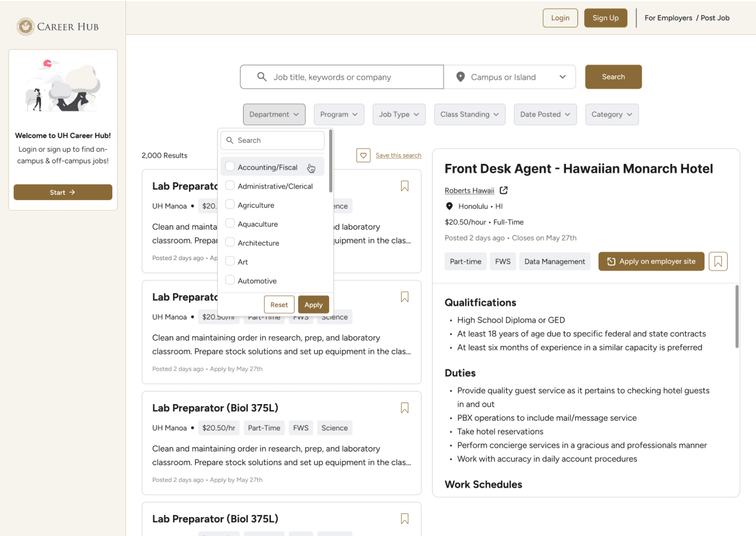Expand the Job Type filter
Image resolution: width=756 pixels, height=536 pixels.
point(399,114)
